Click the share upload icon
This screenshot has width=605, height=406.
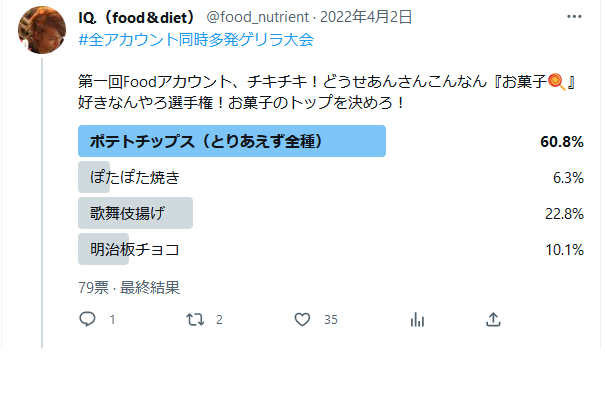[493, 320]
